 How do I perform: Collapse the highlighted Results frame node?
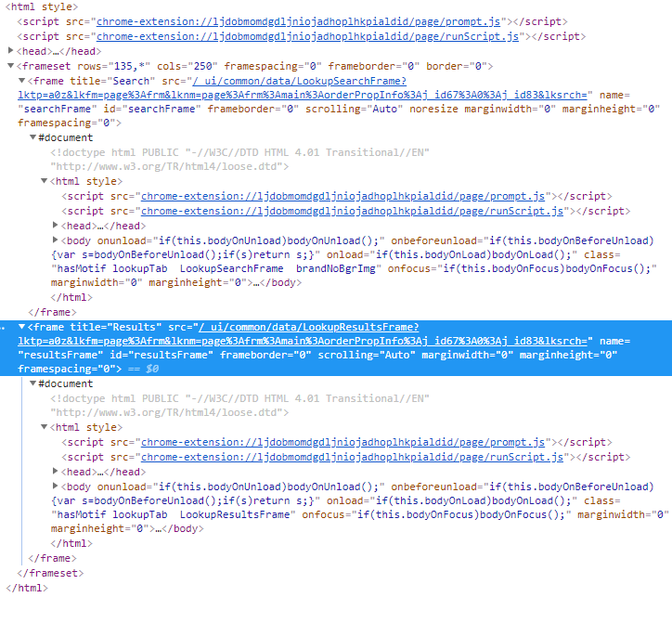tap(21, 327)
